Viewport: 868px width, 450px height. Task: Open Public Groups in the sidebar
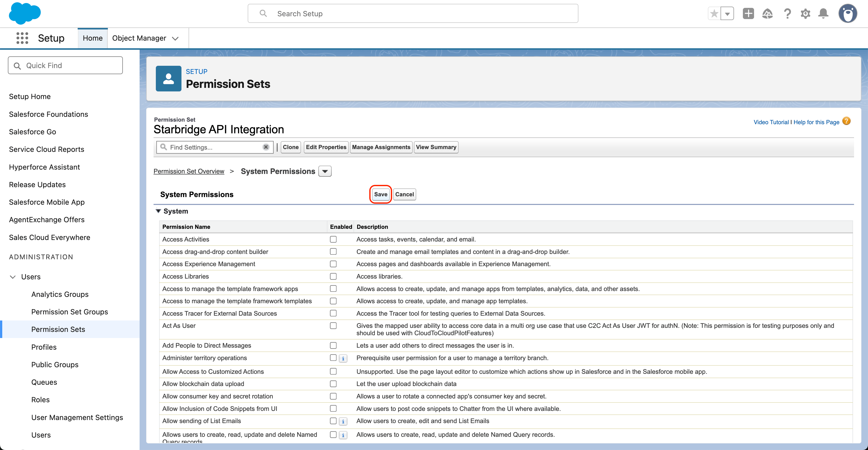tap(55, 365)
